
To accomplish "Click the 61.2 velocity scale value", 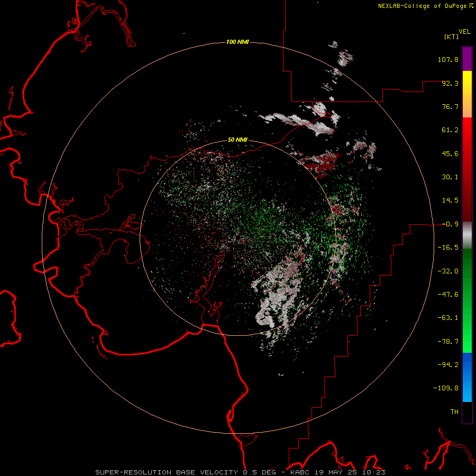I will (x=450, y=130).
